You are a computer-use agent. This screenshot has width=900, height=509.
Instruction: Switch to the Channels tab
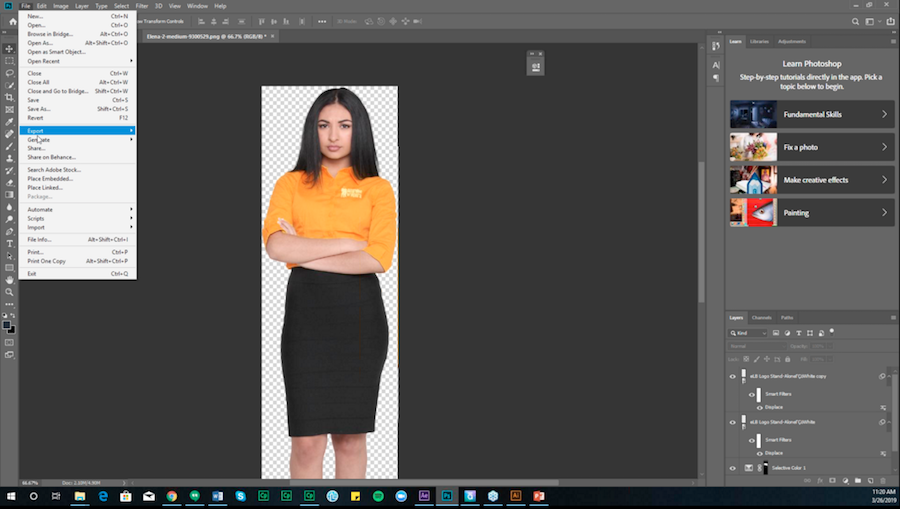(761, 317)
